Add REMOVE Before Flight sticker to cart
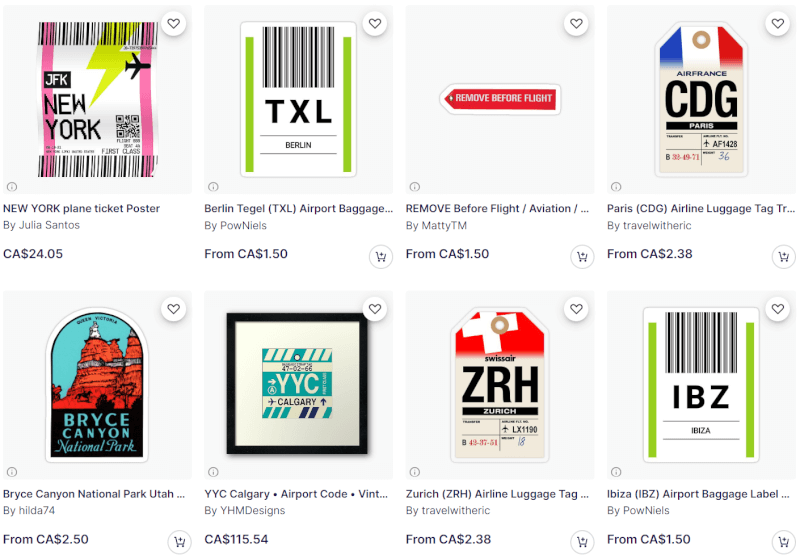Viewport: 800px width, 559px height. click(582, 257)
